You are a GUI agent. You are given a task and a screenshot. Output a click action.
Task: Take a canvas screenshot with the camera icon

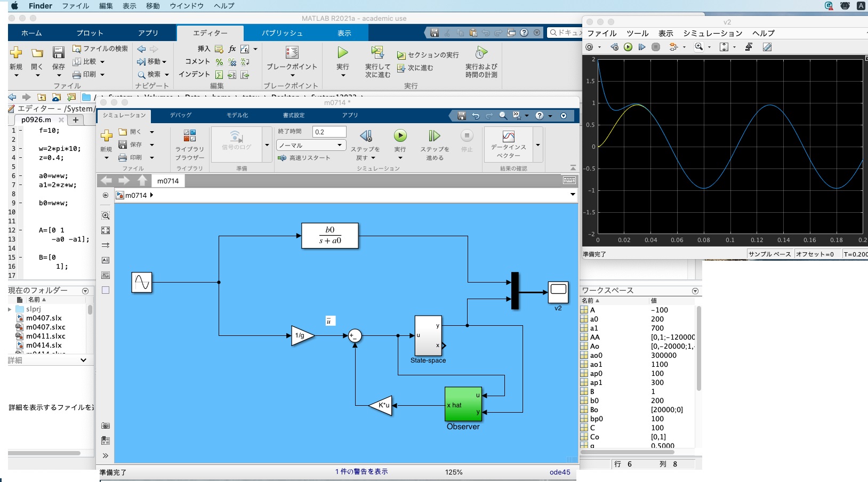point(106,425)
